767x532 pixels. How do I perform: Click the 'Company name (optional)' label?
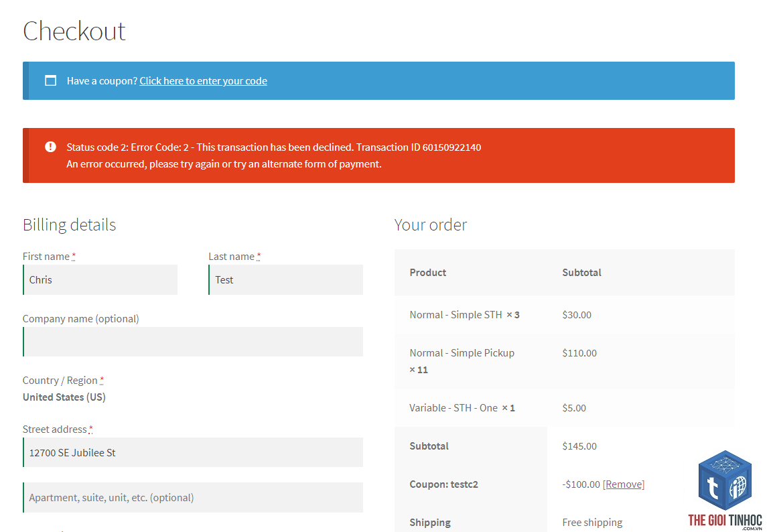tap(80, 319)
